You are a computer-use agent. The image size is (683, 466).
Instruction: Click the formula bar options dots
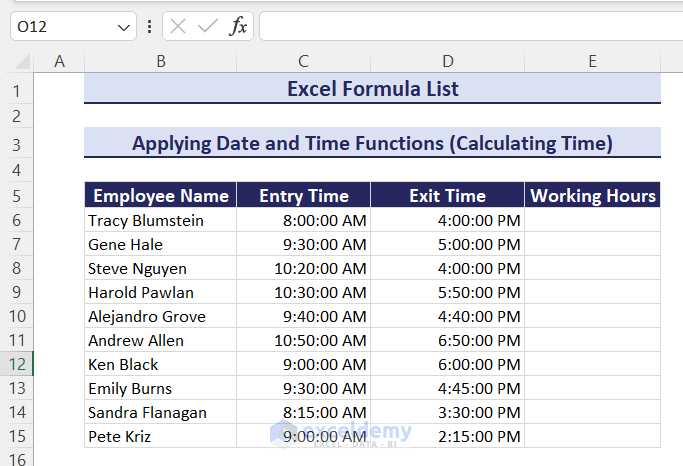[x=149, y=27]
